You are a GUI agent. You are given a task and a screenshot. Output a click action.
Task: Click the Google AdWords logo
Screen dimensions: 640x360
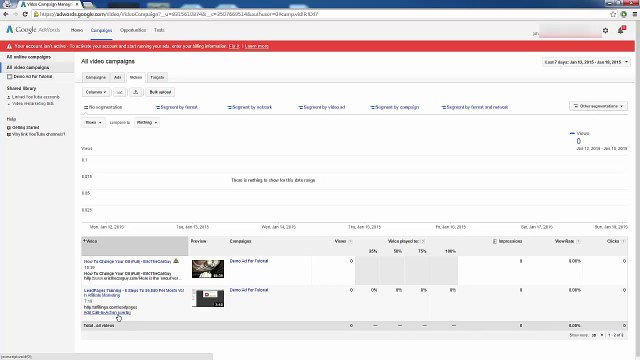click(33, 30)
